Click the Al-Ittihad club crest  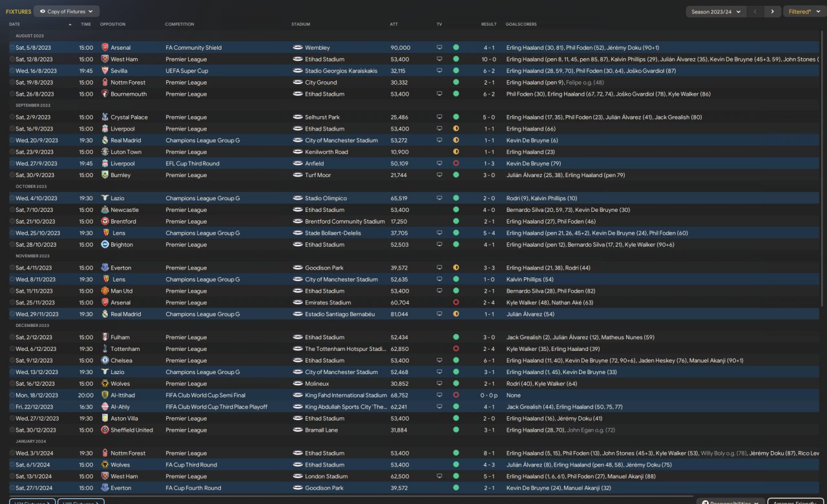105,395
